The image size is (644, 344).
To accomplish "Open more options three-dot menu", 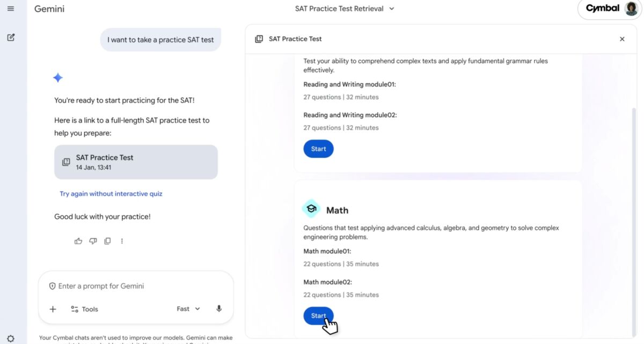I will [122, 241].
